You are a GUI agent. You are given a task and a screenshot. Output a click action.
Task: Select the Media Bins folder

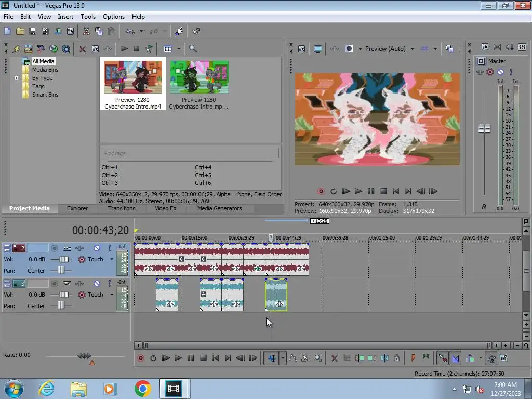[x=45, y=70]
